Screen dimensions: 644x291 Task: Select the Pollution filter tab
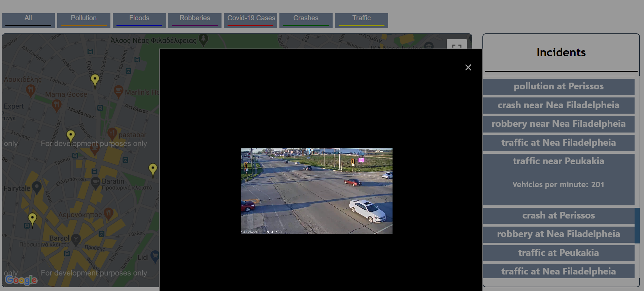coord(84,21)
